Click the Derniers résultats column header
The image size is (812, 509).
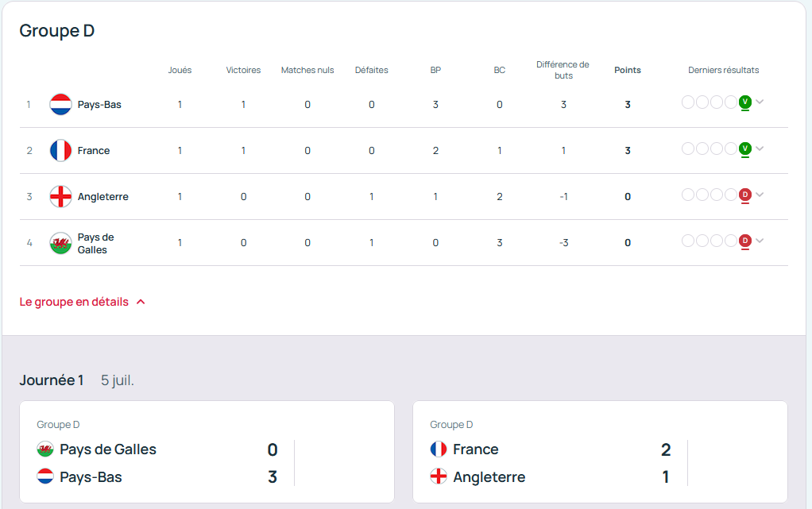click(x=723, y=70)
